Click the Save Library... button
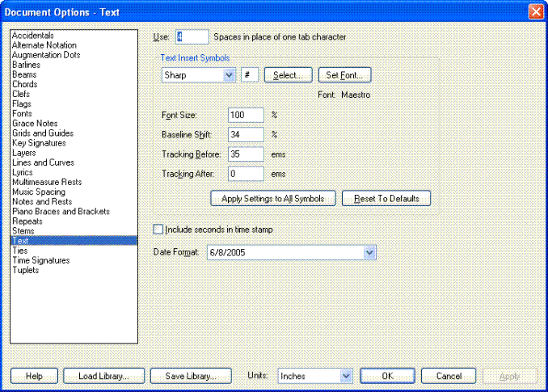Image resolution: width=548 pixels, height=392 pixels. 191,376
